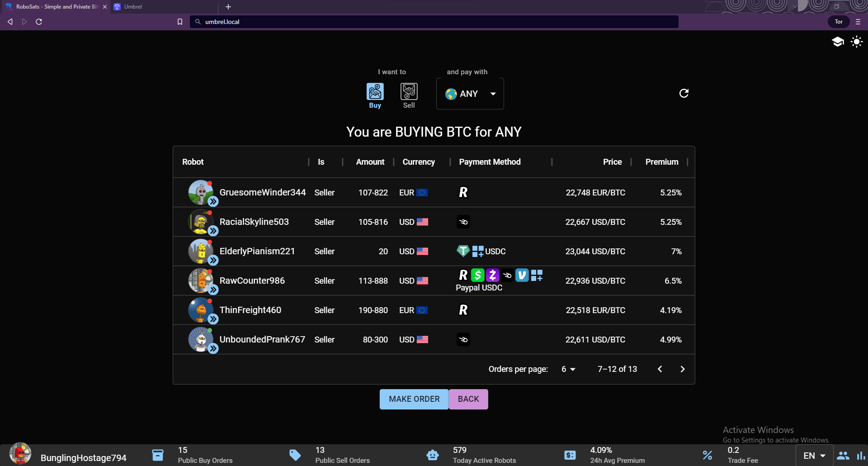Open the exchange statistics bar chart icon
The image size is (868, 466).
861,456
